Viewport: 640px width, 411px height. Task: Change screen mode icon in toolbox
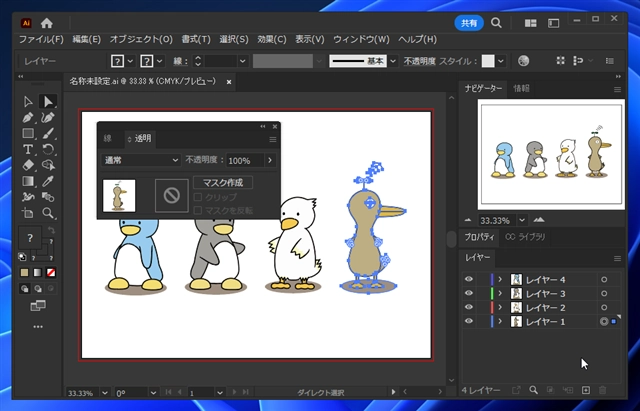point(38,306)
